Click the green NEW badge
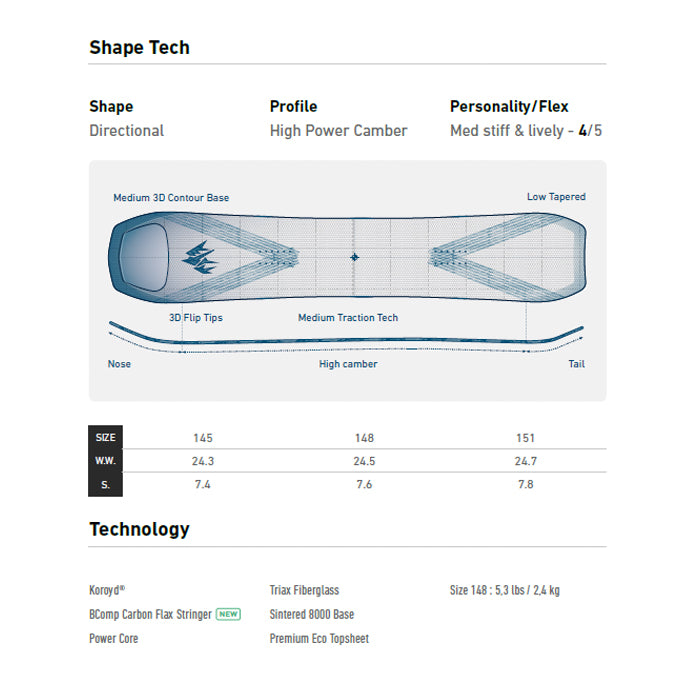 (x=229, y=614)
